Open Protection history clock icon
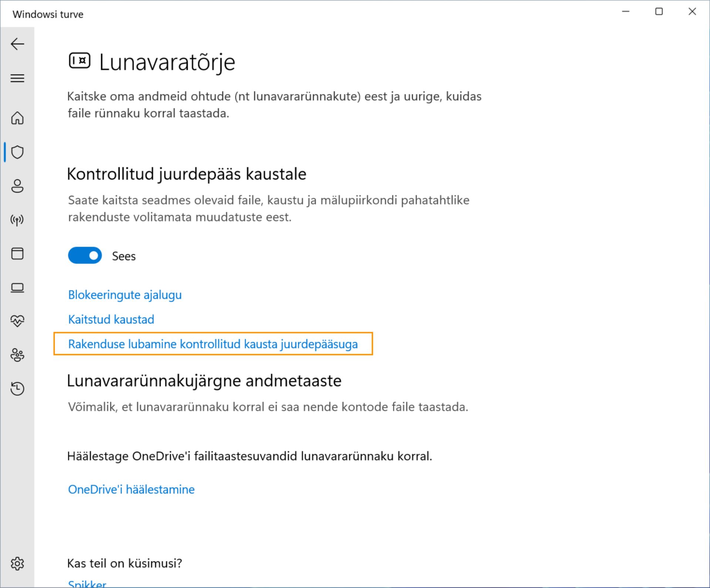 coord(17,389)
